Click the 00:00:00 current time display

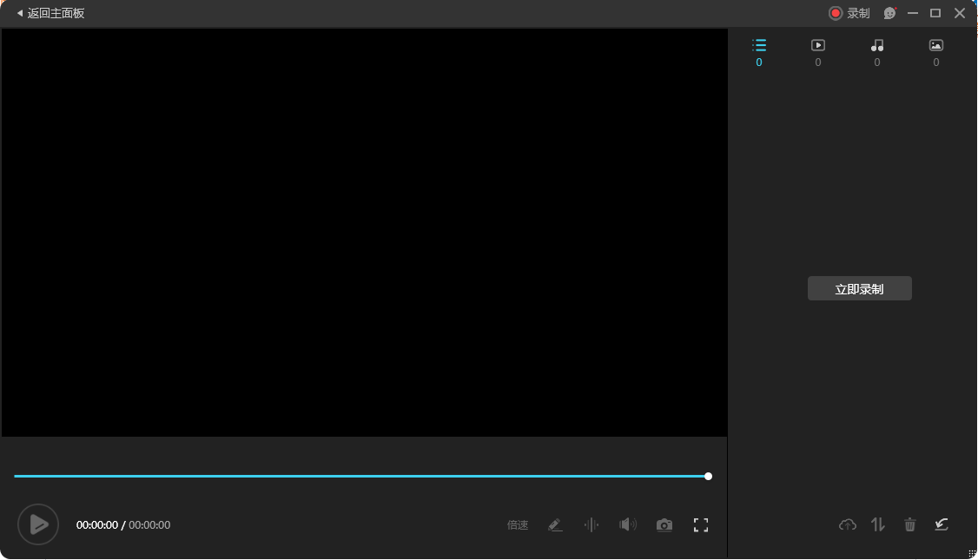click(x=97, y=525)
